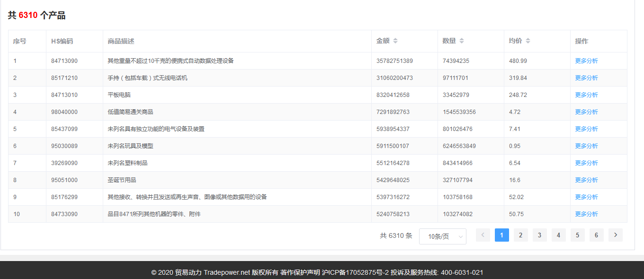644x279 pixels.
Task: Click description 平板电脑
Action: (119, 95)
